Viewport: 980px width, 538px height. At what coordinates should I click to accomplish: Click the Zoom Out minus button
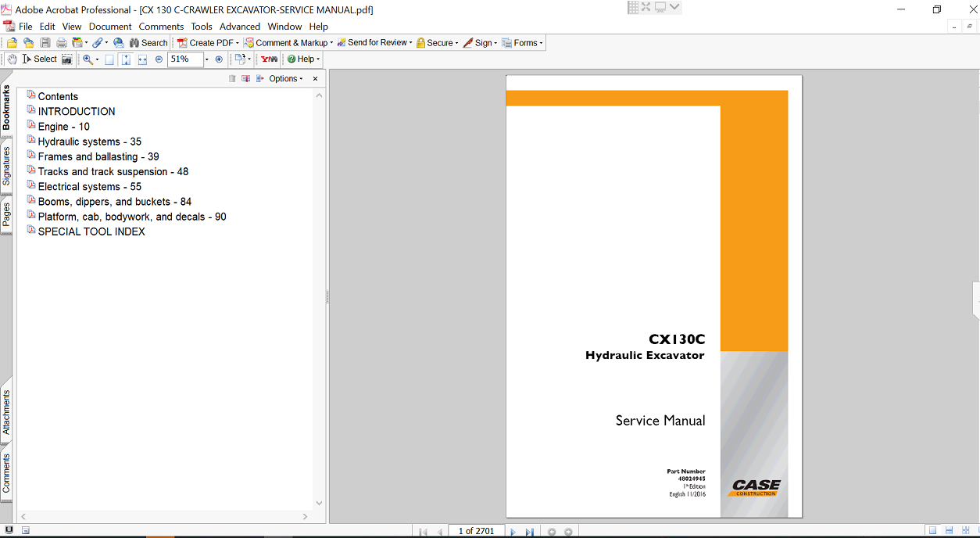[x=159, y=59]
